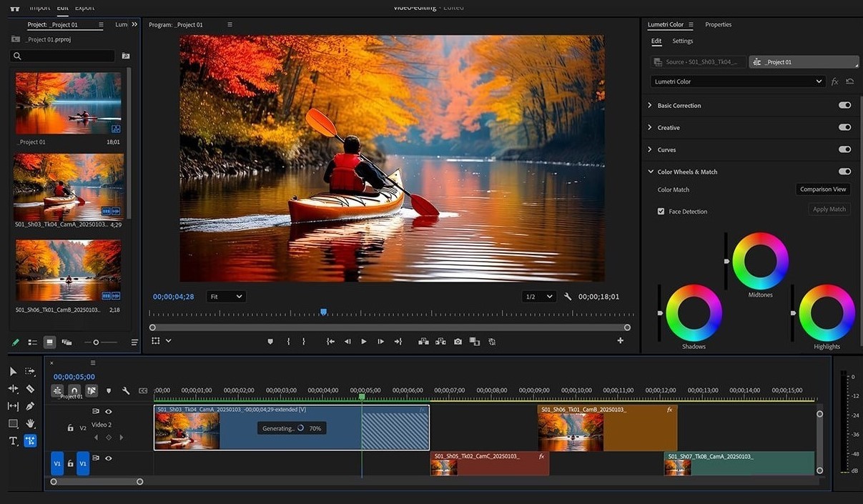Select the Razor tool in the toolbar
Screen dimensions: 863x504
click(x=30, y=389)
